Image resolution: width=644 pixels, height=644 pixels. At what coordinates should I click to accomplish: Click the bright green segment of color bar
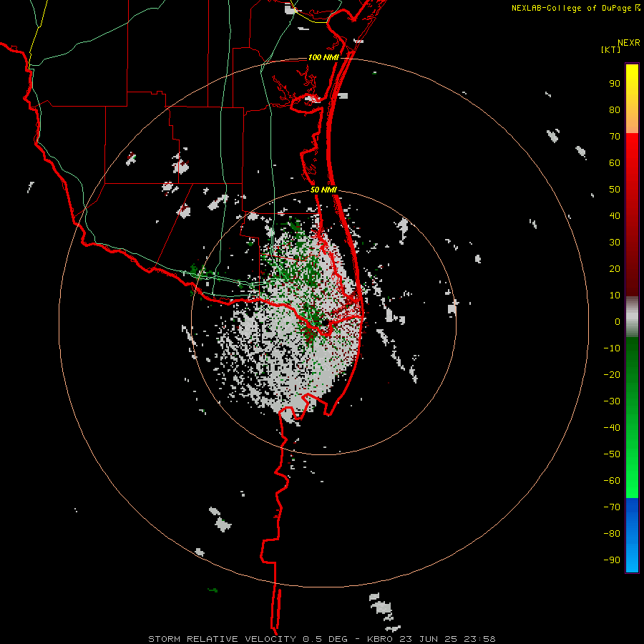(x=632, y=417)
